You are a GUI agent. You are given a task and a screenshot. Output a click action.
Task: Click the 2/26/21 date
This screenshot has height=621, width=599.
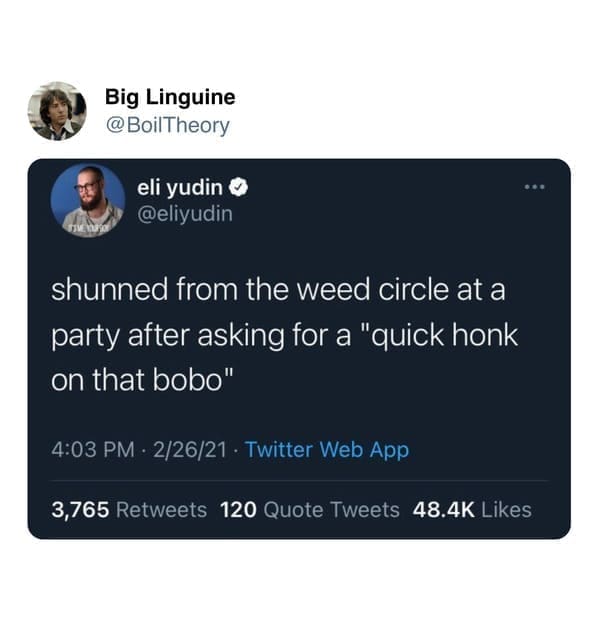click(x=190, y=450)
